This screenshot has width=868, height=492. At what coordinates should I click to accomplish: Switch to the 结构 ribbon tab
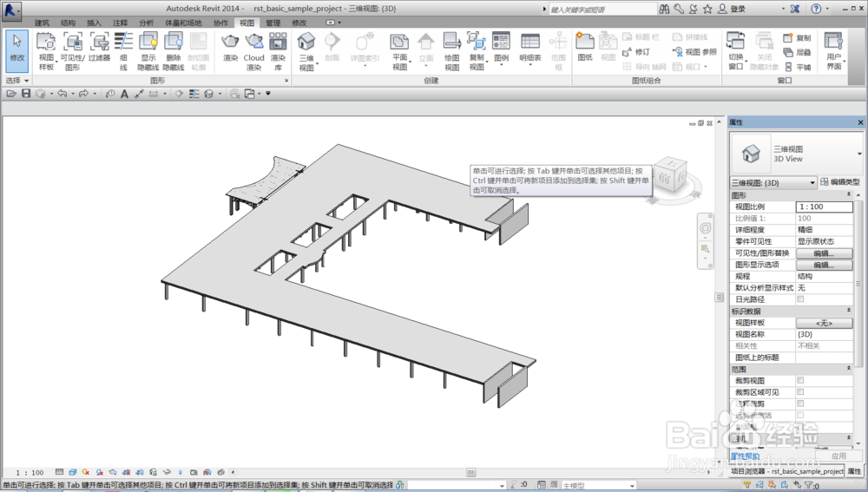coord(68,23)
